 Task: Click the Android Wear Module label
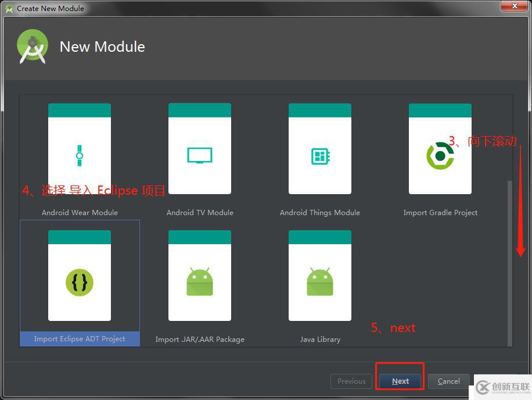click(x=80, y=213)
